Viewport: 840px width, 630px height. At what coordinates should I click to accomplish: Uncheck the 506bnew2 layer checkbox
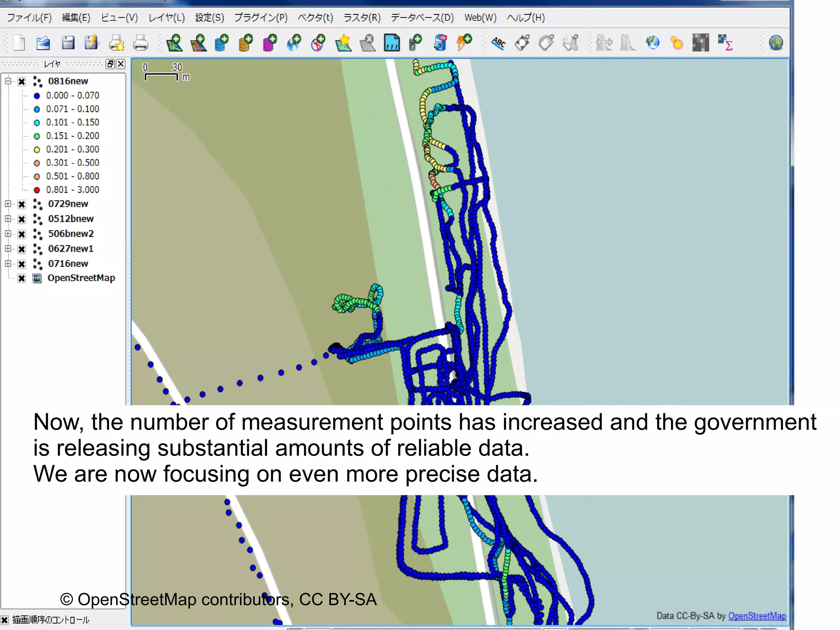tap(22, 234)
